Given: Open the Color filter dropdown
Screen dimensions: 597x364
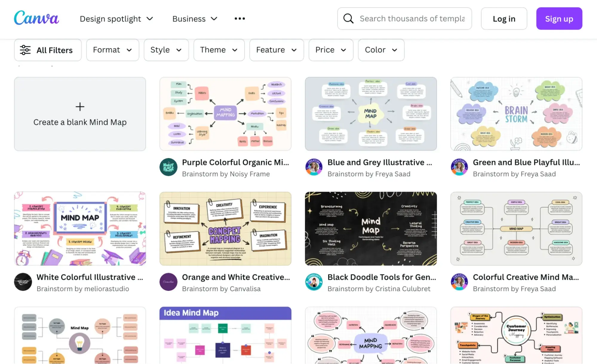Looking at the screenshot, I should [381, 50].
